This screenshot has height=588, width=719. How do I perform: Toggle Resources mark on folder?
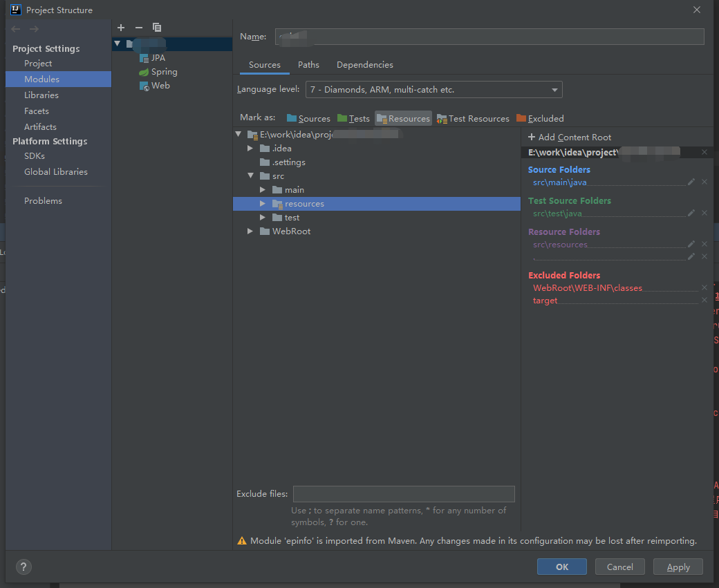[403, 119]
